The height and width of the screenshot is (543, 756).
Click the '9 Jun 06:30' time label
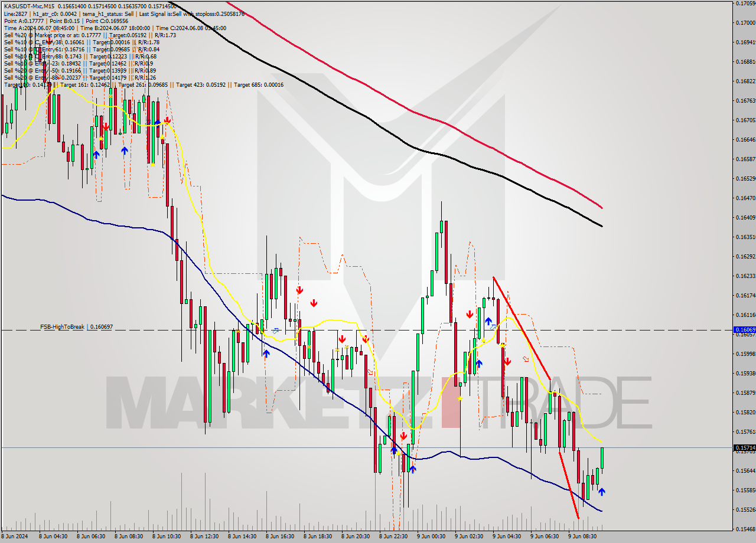click(544, 537)
